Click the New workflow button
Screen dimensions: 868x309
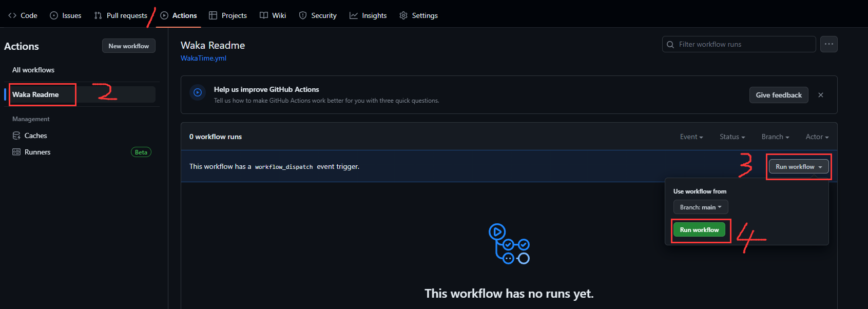tap(129, 46)
